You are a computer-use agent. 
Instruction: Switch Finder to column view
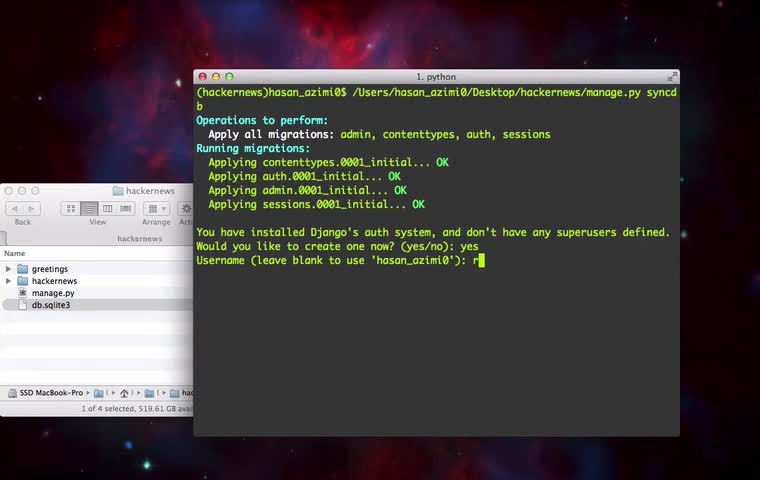tap(108, 208)
